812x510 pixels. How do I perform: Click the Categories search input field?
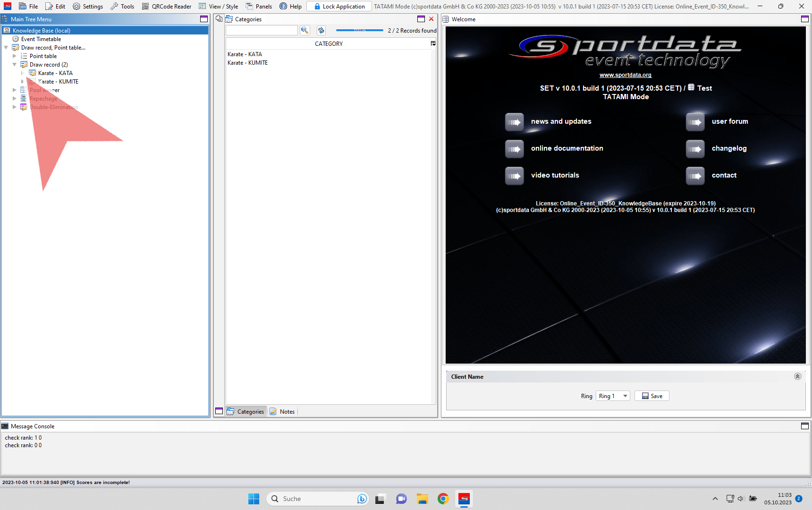(x=262, y=30)
